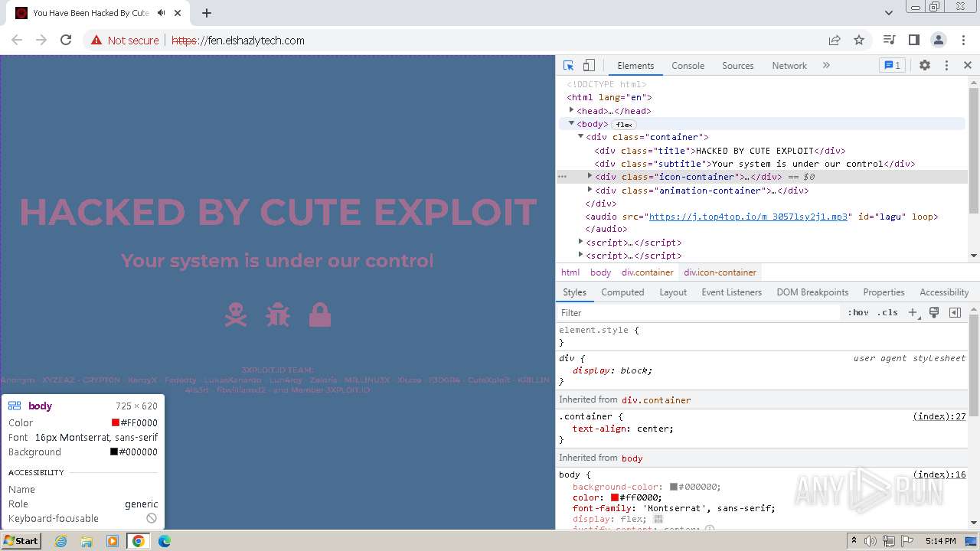Select the Elements tab
This screenshot has width=980, height=551.
click(635, 66)
